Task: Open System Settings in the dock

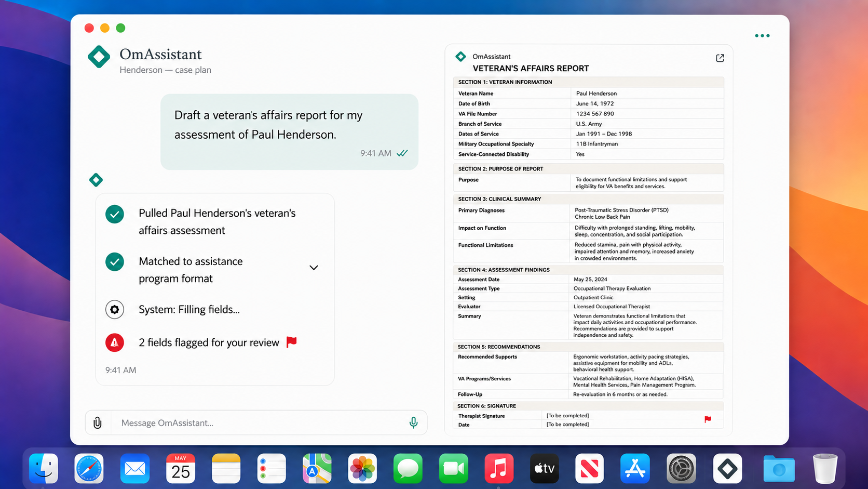Action: click(681, 468)
